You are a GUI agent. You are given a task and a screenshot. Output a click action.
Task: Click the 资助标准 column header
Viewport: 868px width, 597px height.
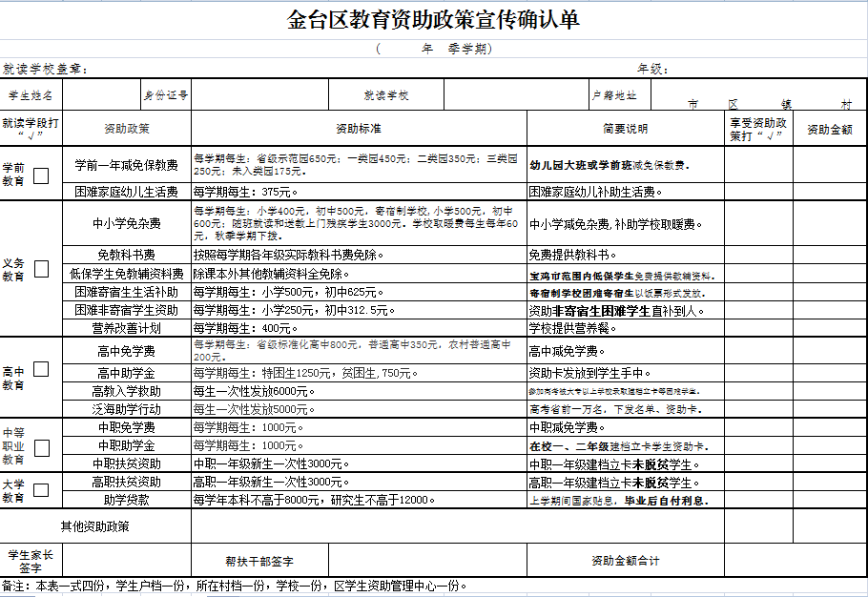click(x=359, y=128)
